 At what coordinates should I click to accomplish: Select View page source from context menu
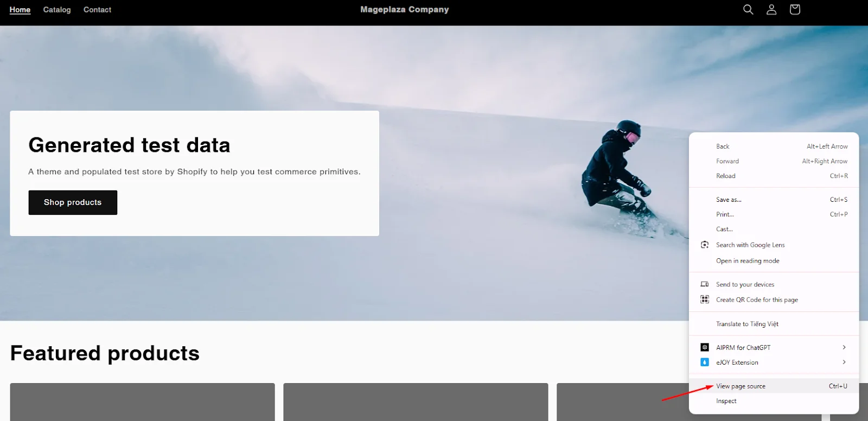click(741, 386)
